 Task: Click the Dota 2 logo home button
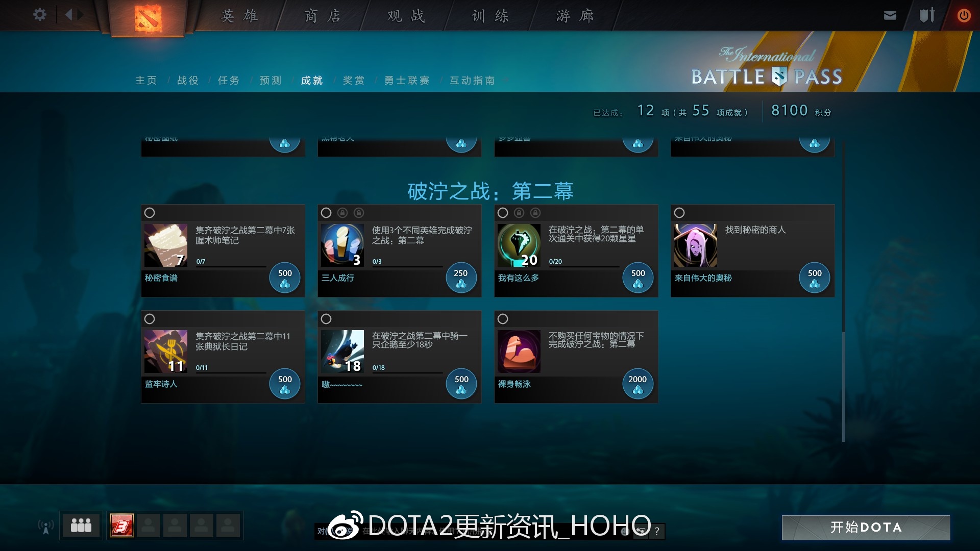point(148,18)
